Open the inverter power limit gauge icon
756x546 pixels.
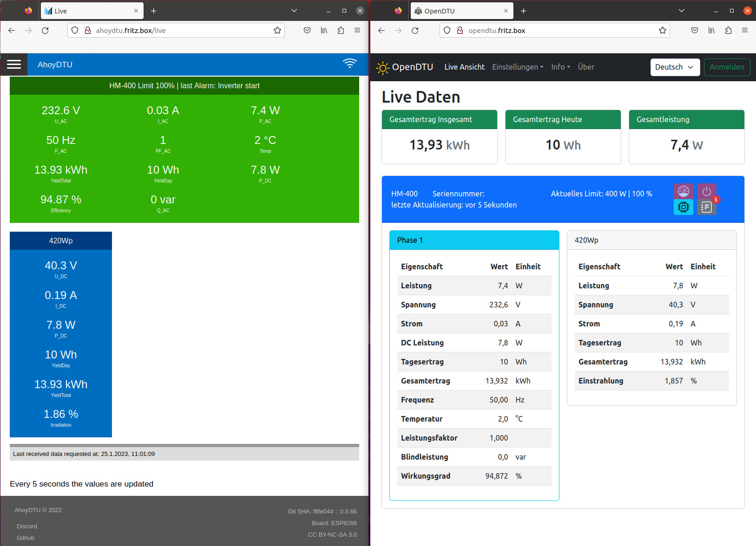coord(683,191)
